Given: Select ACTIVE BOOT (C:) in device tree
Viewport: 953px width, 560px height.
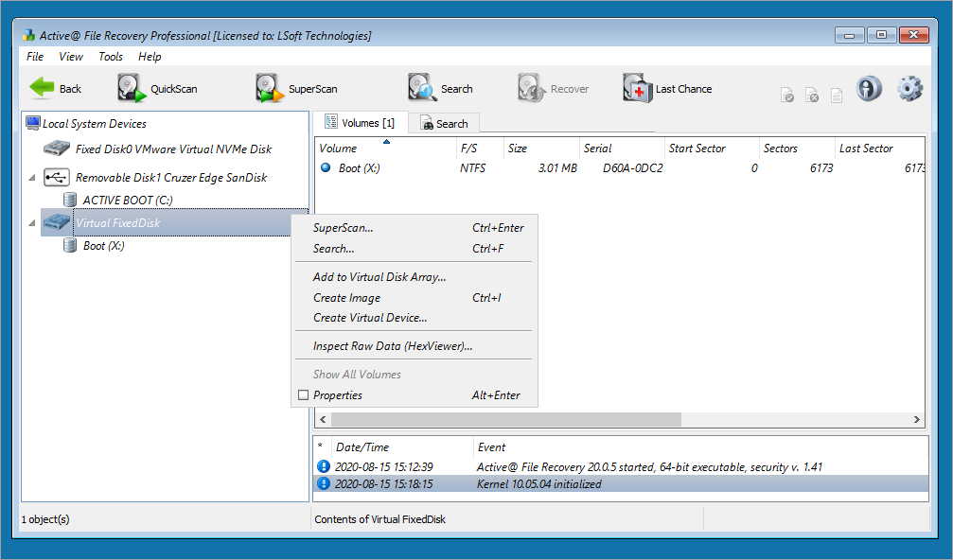Looking at the screenshot, I should (x=128, y=200).
